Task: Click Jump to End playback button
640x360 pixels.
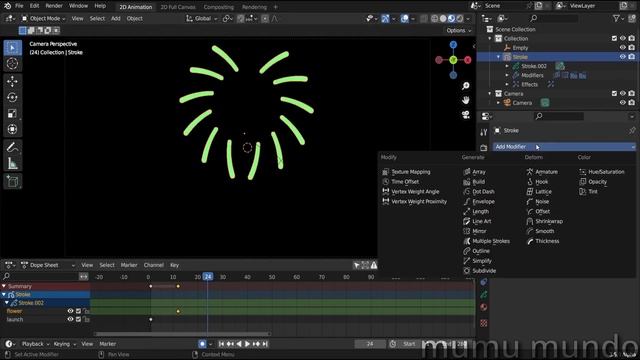Action: click(265, 344)
